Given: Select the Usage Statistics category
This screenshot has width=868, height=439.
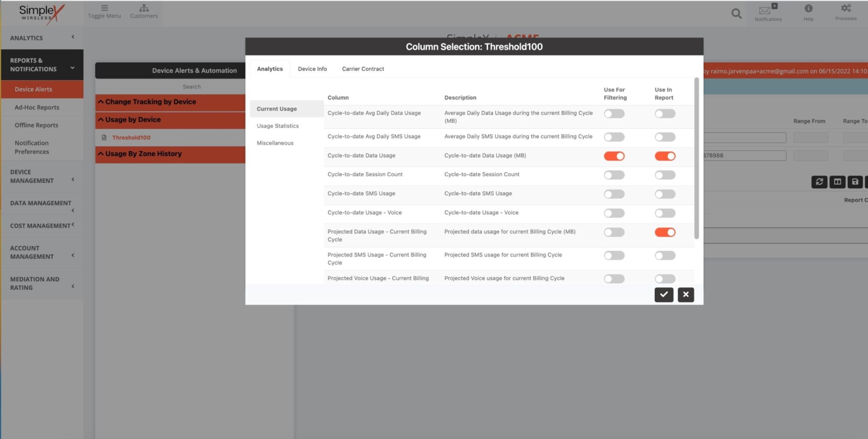Looking at the screenshot, I should point(278,126).
